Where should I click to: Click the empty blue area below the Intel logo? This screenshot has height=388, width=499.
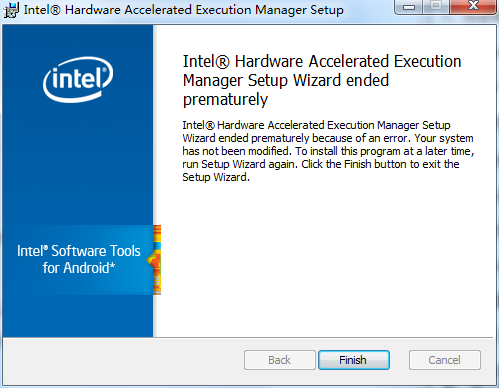point(78,163)
